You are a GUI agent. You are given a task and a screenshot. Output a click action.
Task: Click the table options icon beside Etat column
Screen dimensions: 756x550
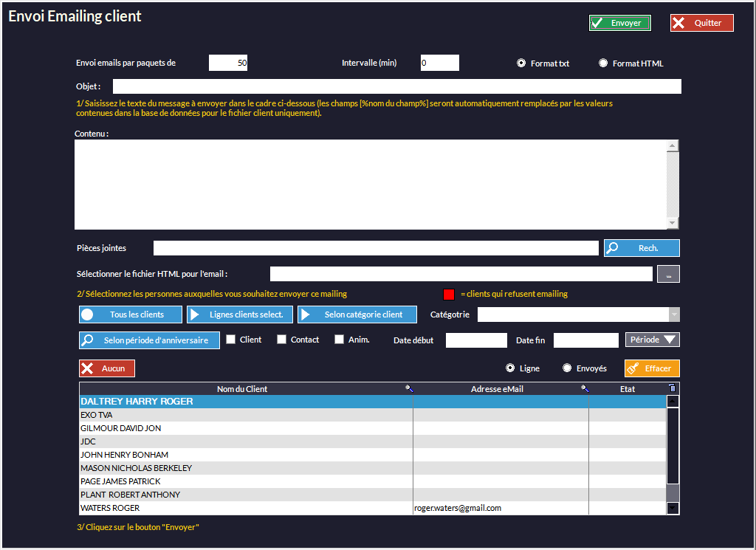[672, 388]
